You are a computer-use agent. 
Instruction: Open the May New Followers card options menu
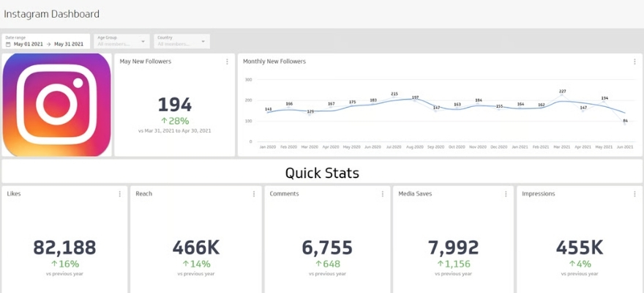(x=227, y=62)
